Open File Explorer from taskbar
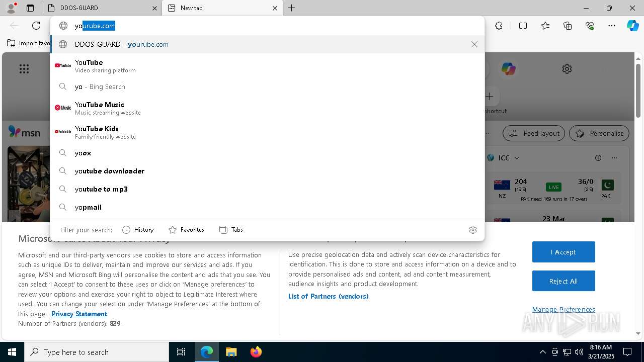644x362 pixels. 231,352
